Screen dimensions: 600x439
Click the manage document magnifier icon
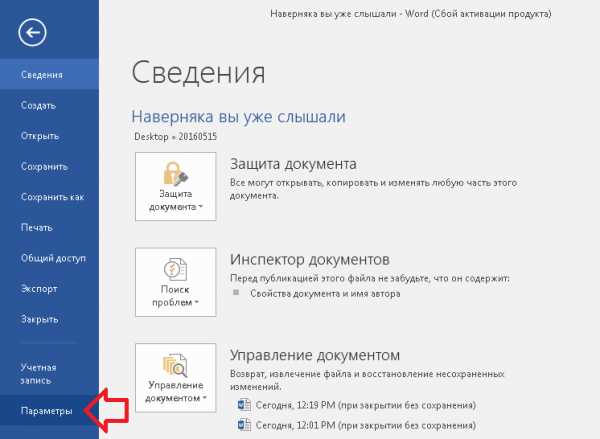pyautogui.click(x=176, y=365)
